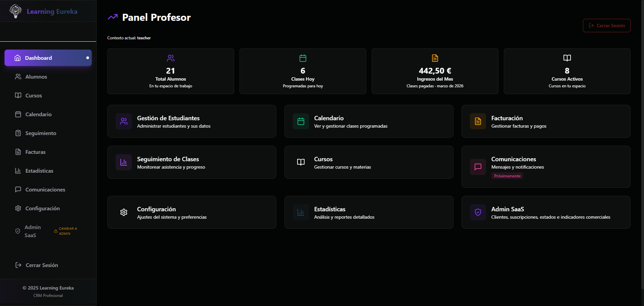Click 'Gestionar cursos y materias' description
This screenshot has height=306, width=644.
pos(342,167)
